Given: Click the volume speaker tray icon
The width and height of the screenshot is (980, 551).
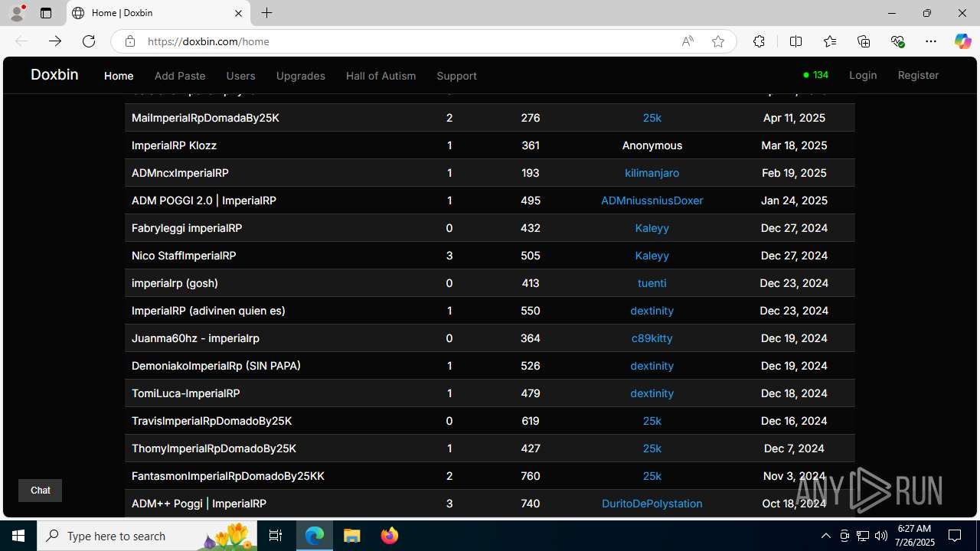Looking at the screenshot, I should tap(880, 536).
